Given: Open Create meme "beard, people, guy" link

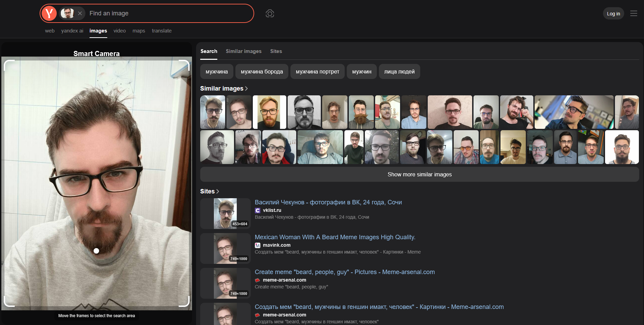Looking at the screenshot, I should (x=345, y=272).
